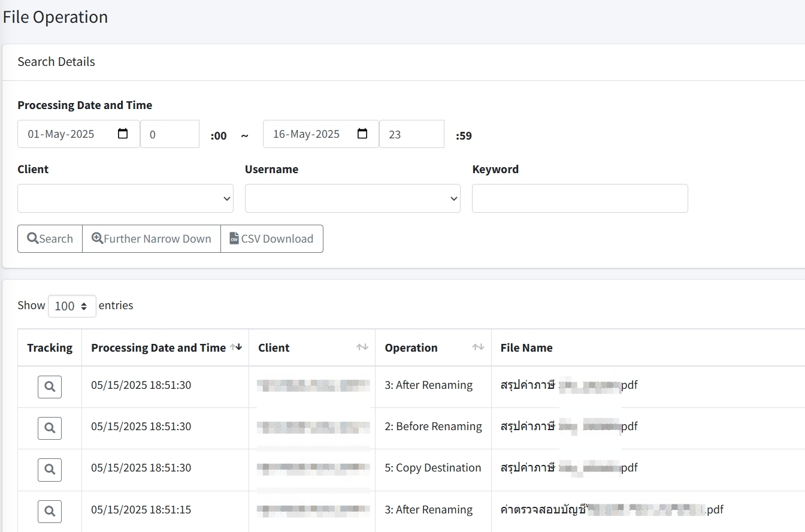Open tracking details for the Before Renaming row
Screen dimensions: 805x532
click(49, 428)
